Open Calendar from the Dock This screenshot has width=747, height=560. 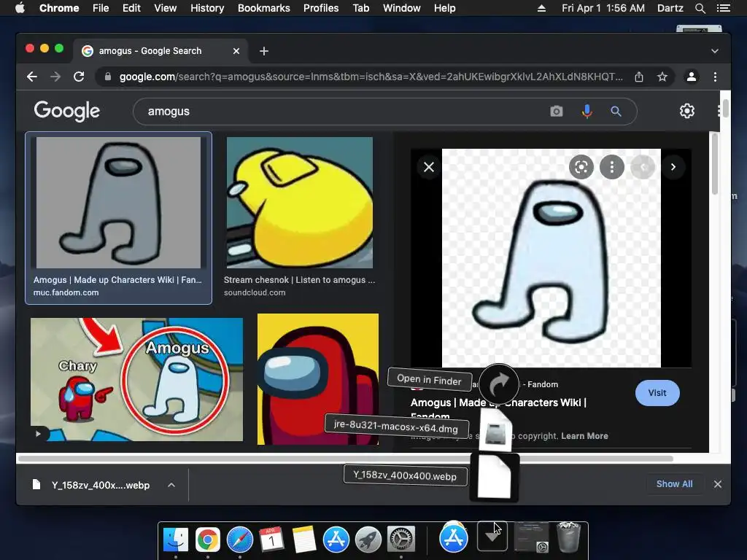[x=271, y=540]
